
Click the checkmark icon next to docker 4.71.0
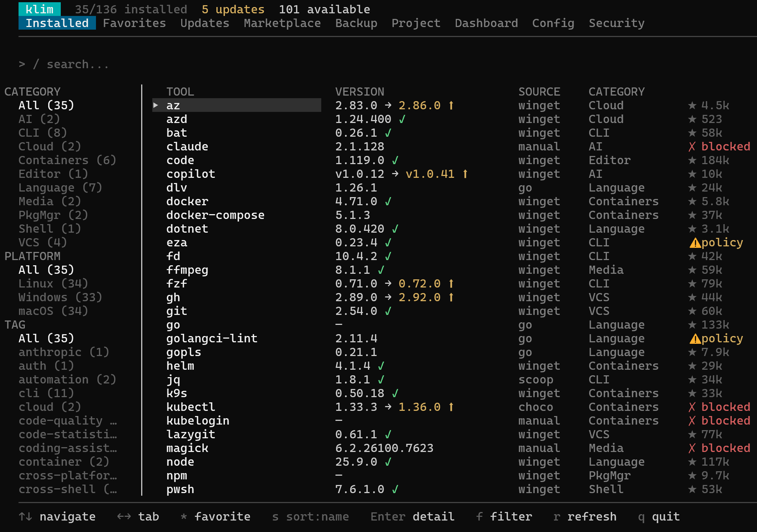pyautogui.click(x=388, y=202)
